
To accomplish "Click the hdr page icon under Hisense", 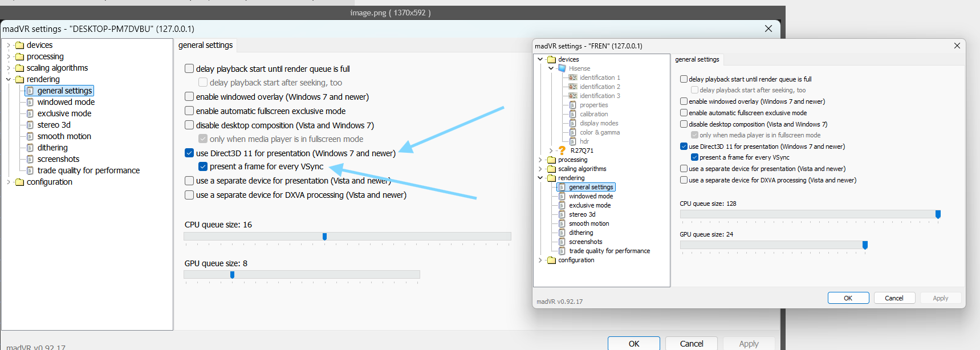I will [573, 141].
